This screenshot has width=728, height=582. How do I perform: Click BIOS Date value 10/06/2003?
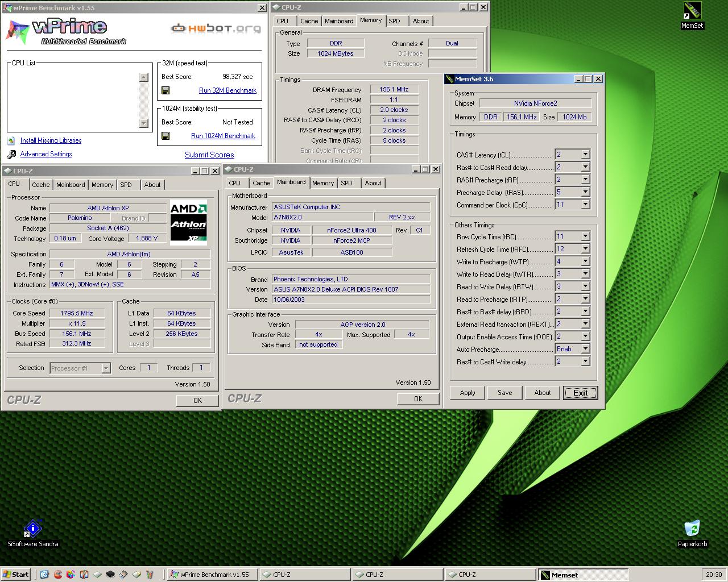(x=351, y=300)
